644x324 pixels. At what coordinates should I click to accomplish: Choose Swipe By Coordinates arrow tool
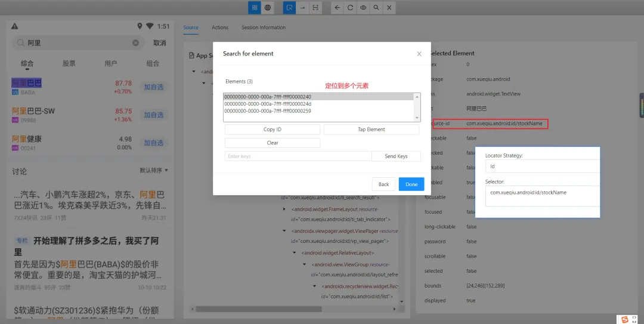302,7
